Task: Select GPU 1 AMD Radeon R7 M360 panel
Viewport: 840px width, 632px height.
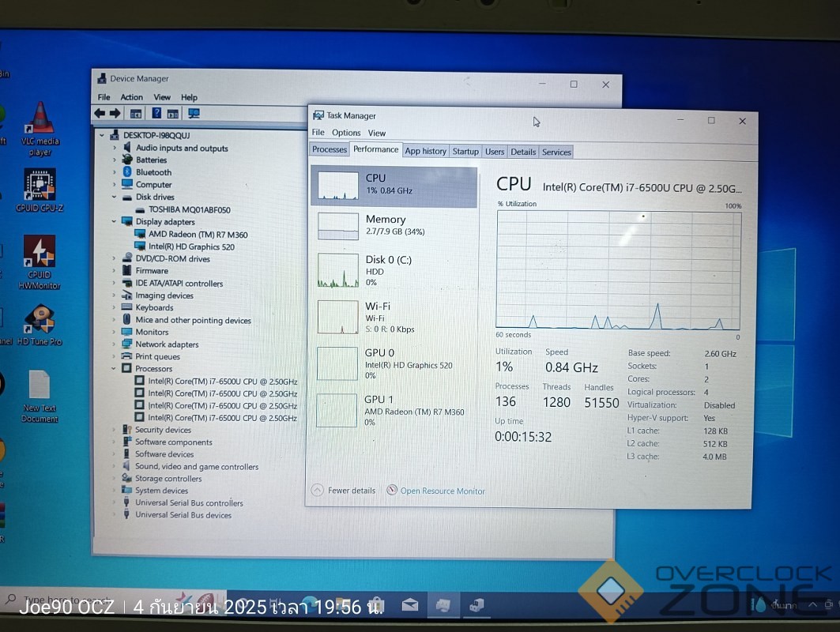Action: [394, 410]
